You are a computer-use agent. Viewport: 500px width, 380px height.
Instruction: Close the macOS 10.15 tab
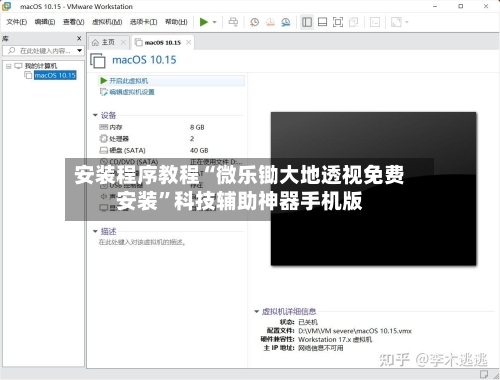click(x=189, y=42)
